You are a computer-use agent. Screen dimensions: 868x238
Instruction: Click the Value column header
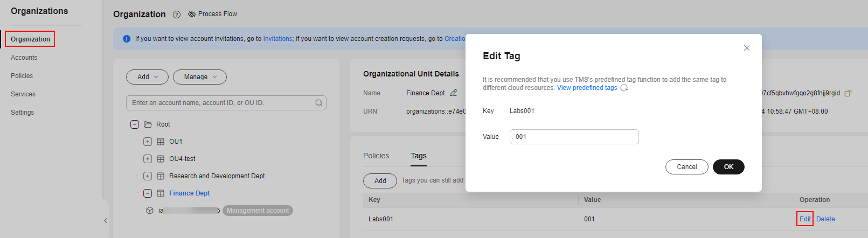click(x=592, y=200)
